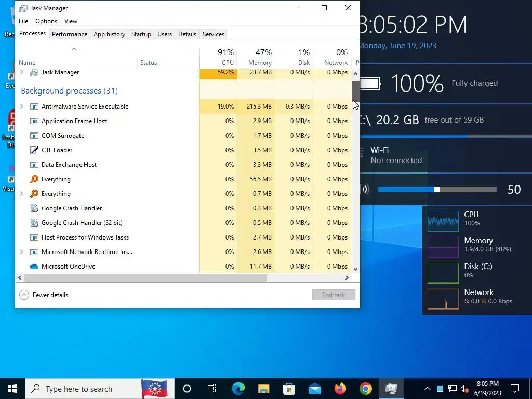The width and height of the screenshot is (532, 399).
Task: Launch Firefox from the taskbar
Action: pos(340,389)
